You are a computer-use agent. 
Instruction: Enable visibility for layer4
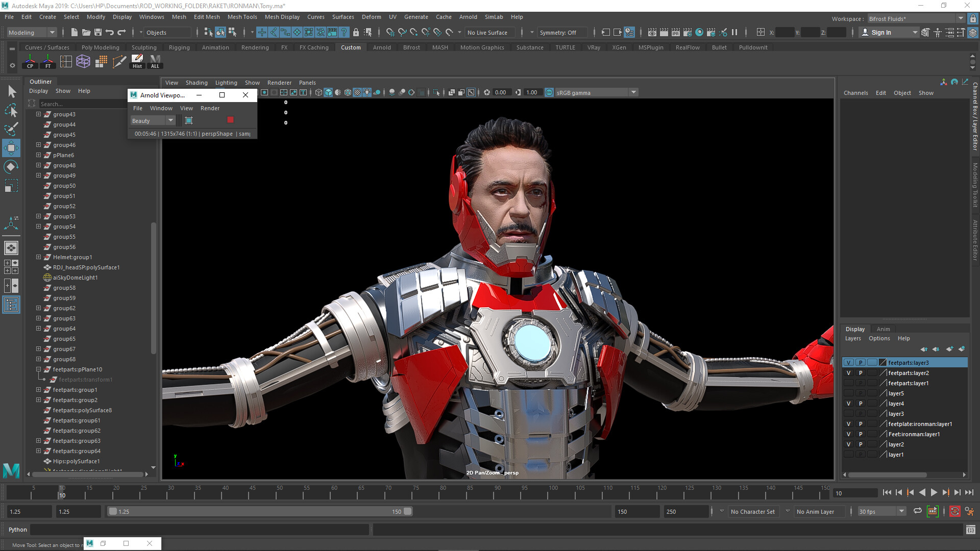pos(848,403)
